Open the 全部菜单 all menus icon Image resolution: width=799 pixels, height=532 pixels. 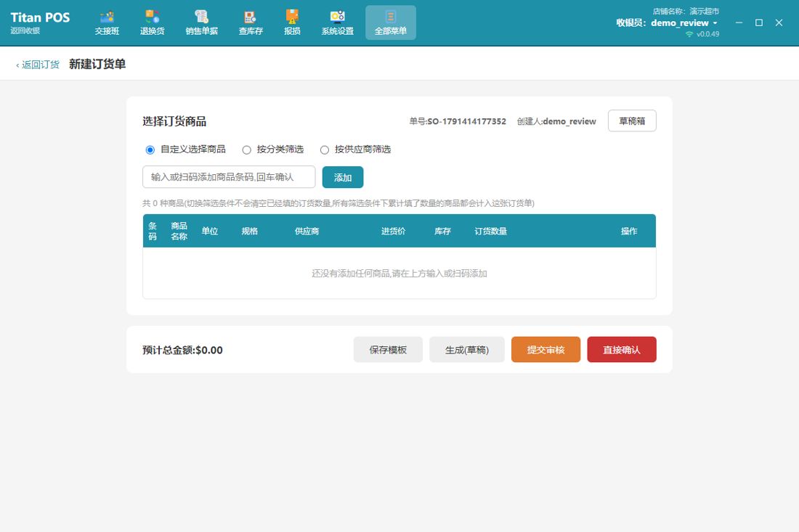[x=391, y=23]
